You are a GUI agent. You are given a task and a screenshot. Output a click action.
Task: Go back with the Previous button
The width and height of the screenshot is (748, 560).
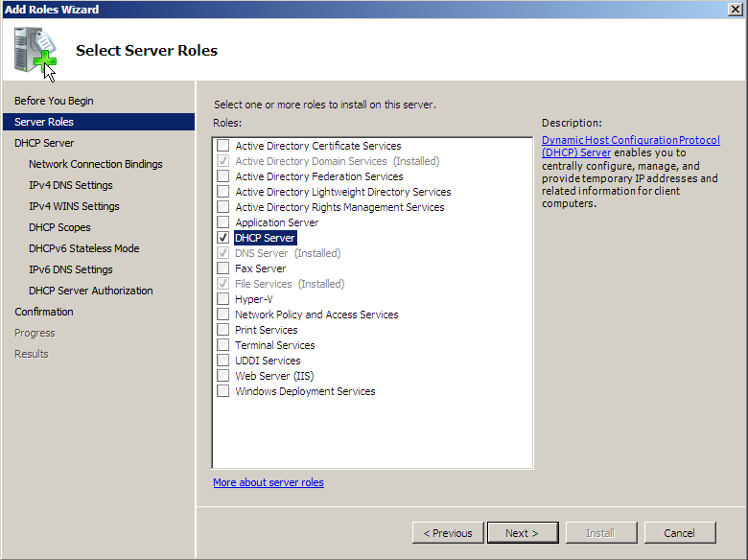coord(448,532)
